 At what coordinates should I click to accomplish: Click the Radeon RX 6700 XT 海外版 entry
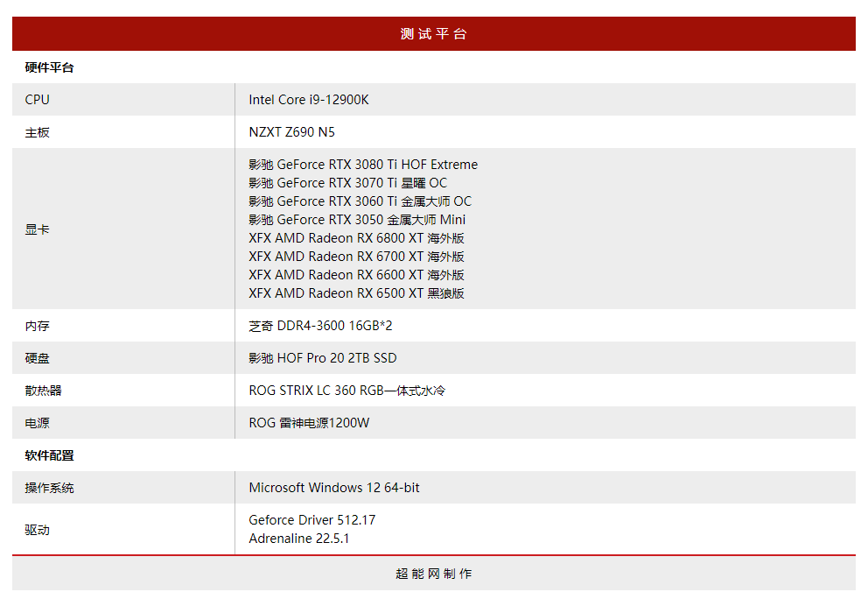(x=356, y=257)
